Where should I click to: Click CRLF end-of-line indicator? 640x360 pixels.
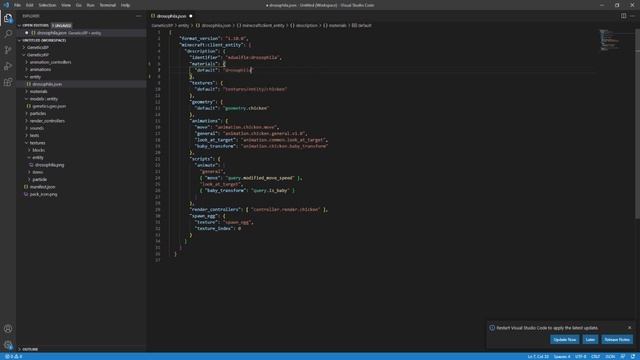pos(596,356)
